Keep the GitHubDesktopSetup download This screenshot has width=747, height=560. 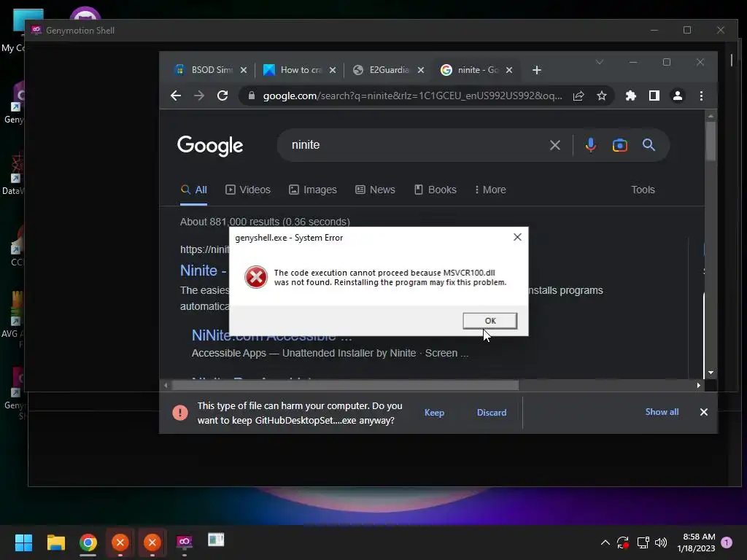(x=434, y=413)
